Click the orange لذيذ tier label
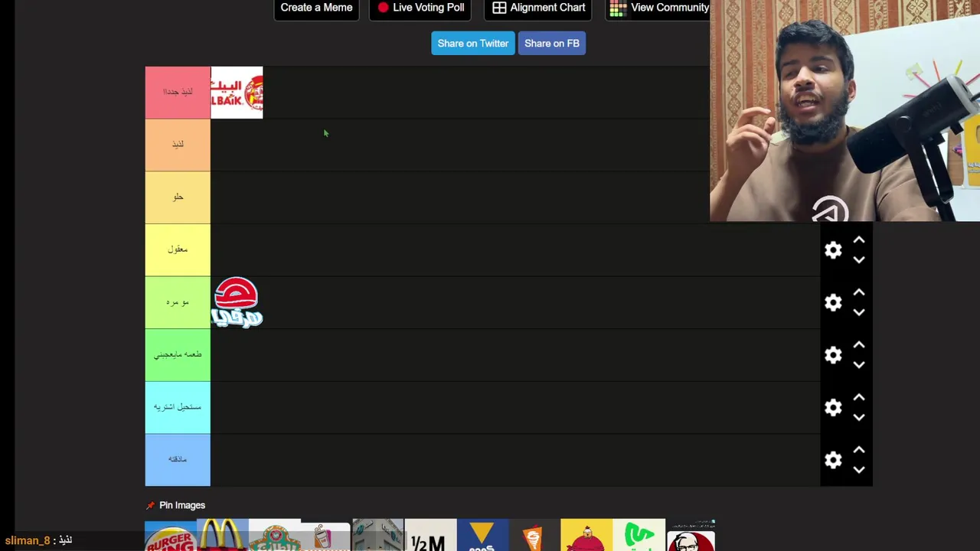The image size is (980, 551). coord(178,145)
